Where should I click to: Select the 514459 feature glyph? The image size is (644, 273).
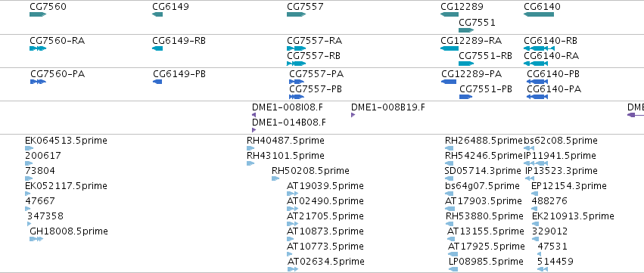[x=543, y=269]
